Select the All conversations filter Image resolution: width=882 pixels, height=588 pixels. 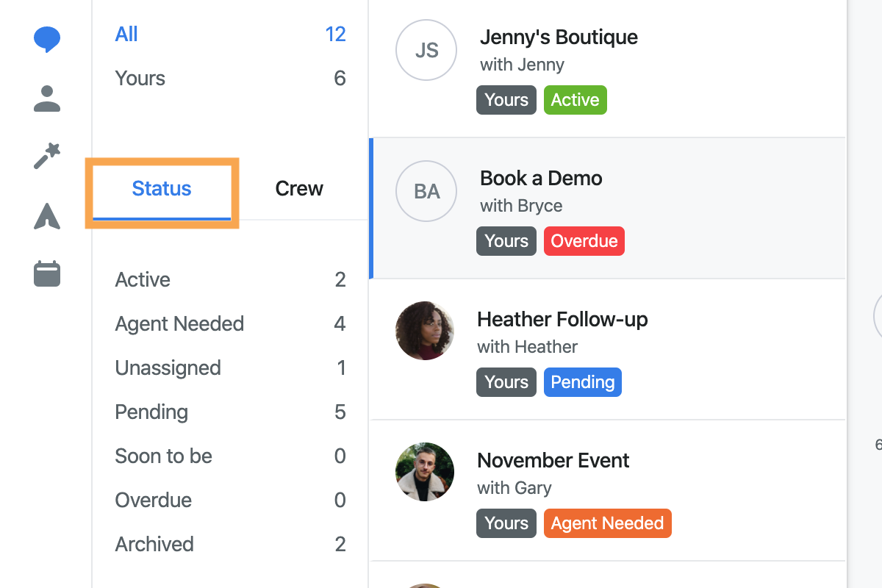[126, 35]
